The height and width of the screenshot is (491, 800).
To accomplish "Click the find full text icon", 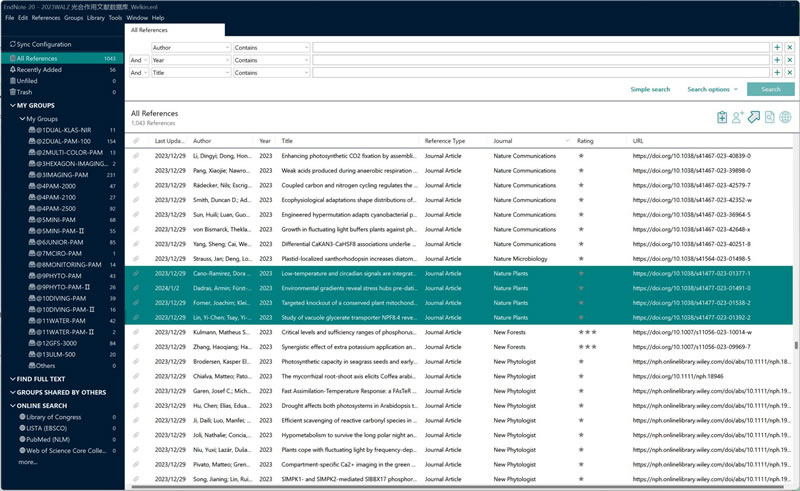I will click(770, 118).
